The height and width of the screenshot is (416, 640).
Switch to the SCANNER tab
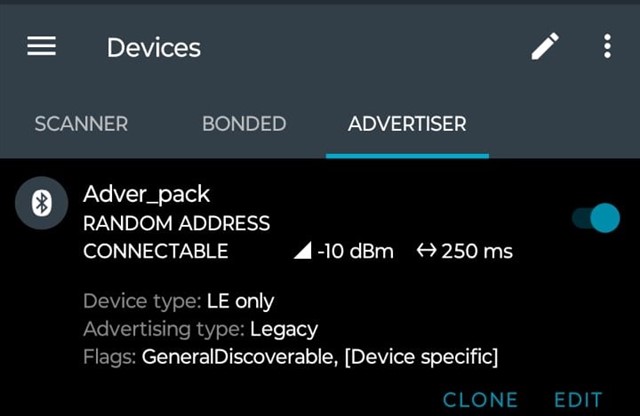pyautogui.click(x=81, y=124)
